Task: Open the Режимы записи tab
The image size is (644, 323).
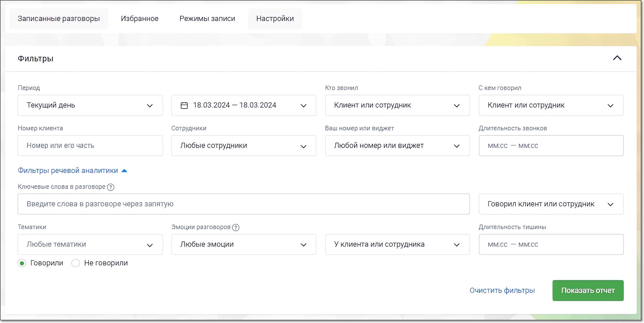Action: (207, 18)
